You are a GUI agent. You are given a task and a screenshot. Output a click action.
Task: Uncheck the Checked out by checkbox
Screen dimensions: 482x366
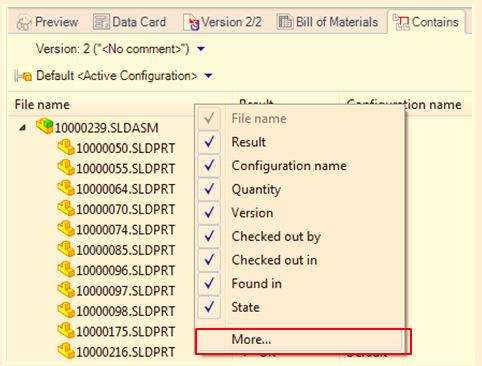tap(209, 236)
